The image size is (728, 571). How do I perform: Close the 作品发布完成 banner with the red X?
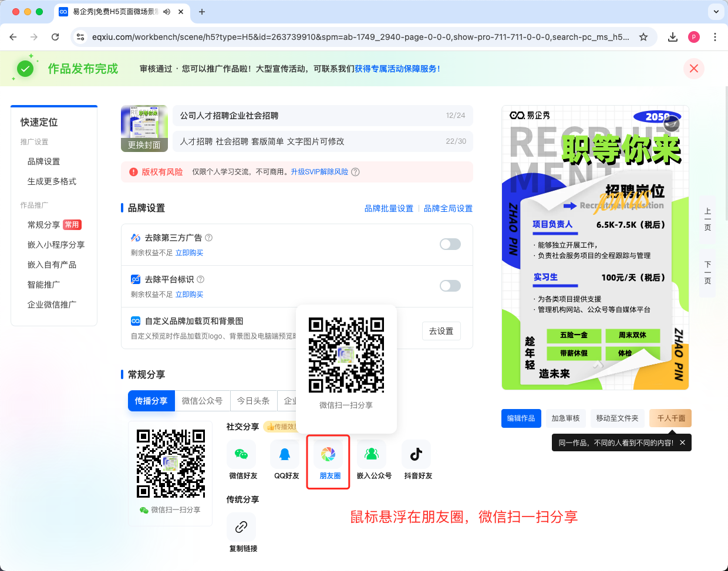694,69
